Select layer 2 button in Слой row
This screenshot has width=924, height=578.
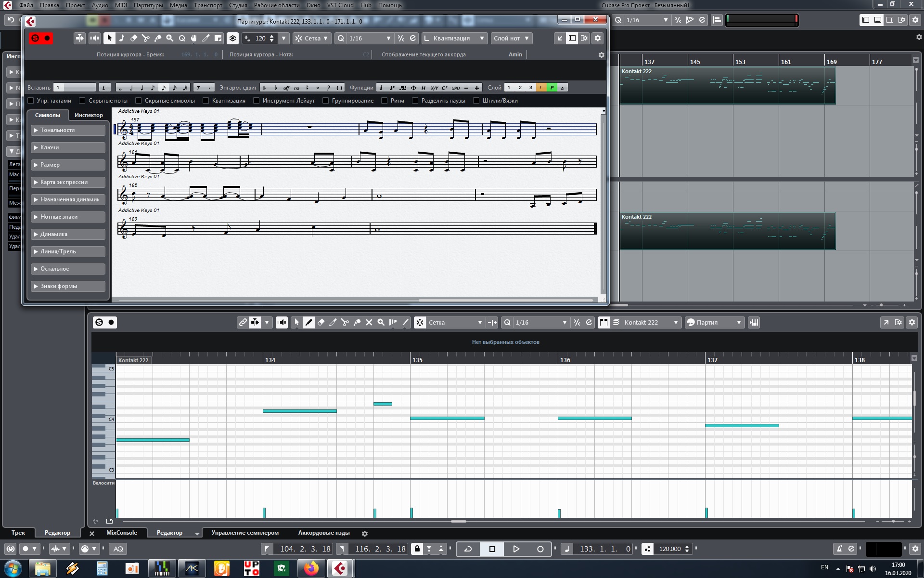tap(520, 88)
